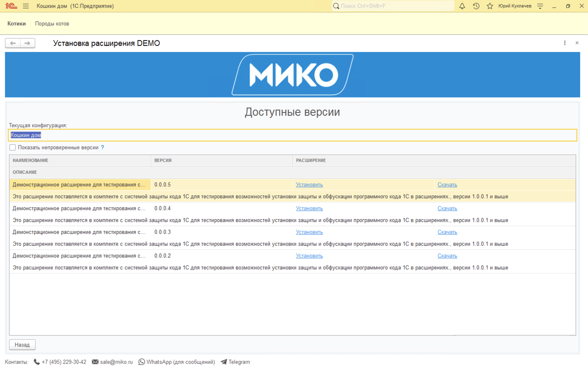Screen dimensions: 588x368
Task: Install extension version 0.0.0.3
Action: pos(309,232)
